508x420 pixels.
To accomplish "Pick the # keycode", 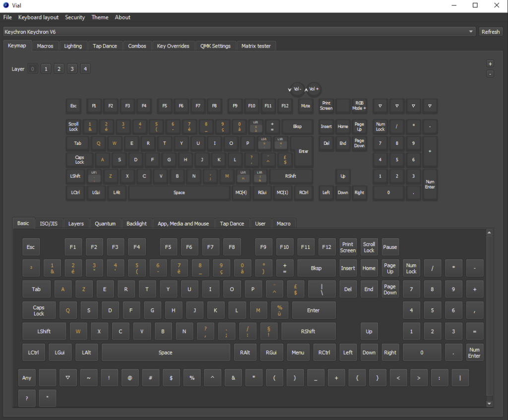I will 151,377.
